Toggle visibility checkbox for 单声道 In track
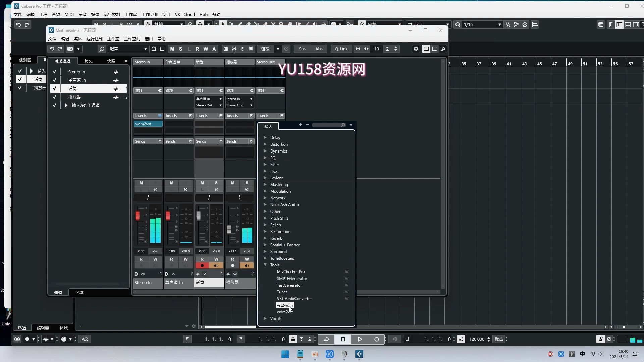Viewport: 644px width, 362px height. [54, 79]
